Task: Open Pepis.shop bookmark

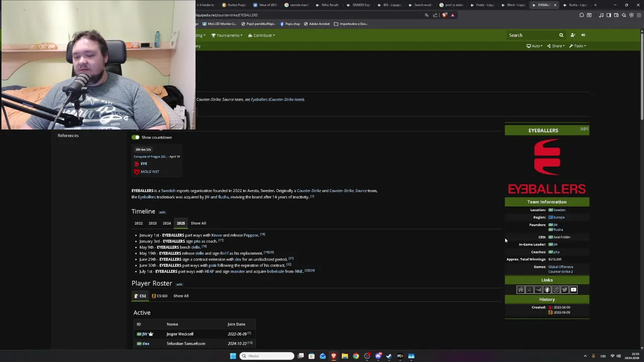Action: (x=290, y=24)
